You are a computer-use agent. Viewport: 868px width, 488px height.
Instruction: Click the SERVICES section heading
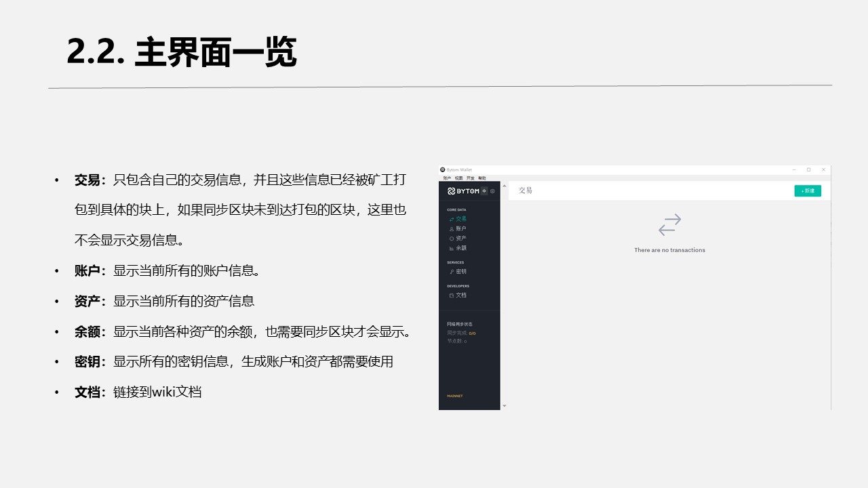456,262
